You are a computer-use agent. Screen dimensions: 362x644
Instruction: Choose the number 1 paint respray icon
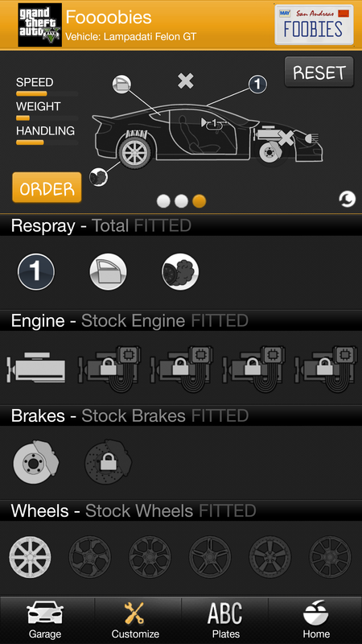pos(36,271)
